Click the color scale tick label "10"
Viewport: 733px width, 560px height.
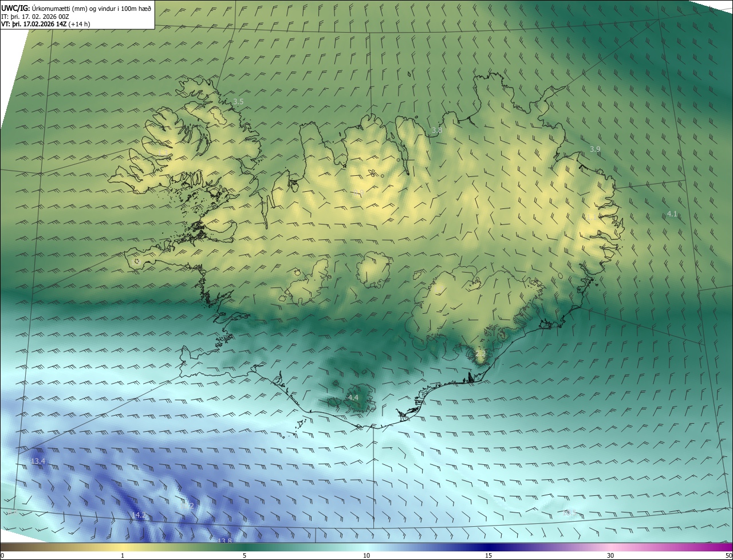(366, 555)
